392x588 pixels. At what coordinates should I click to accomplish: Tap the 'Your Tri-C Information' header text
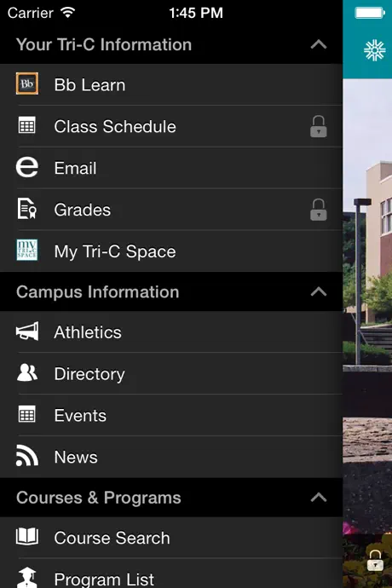click(x=104, y=44)
